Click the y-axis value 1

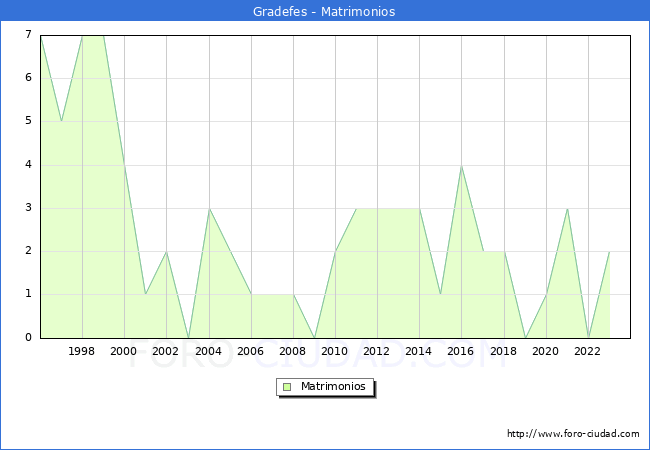pyautogui.click(x=28, y=294)
